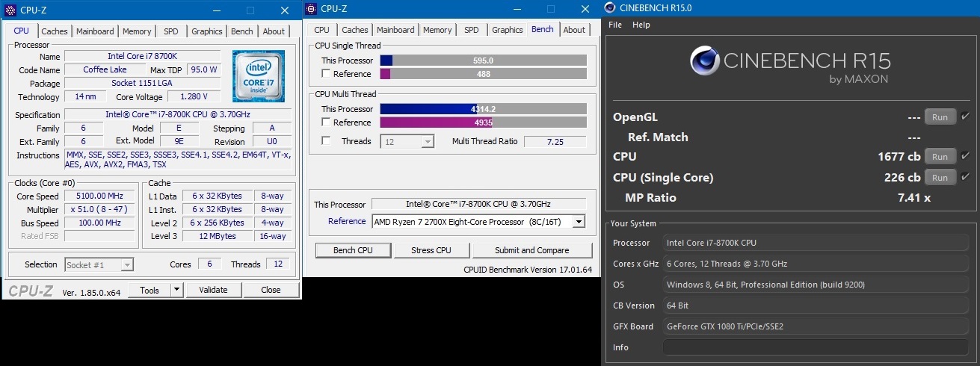Open the File menu in Cinebench
The width and height of the screenshot is (980, 366).
click(x=615, y=25)
